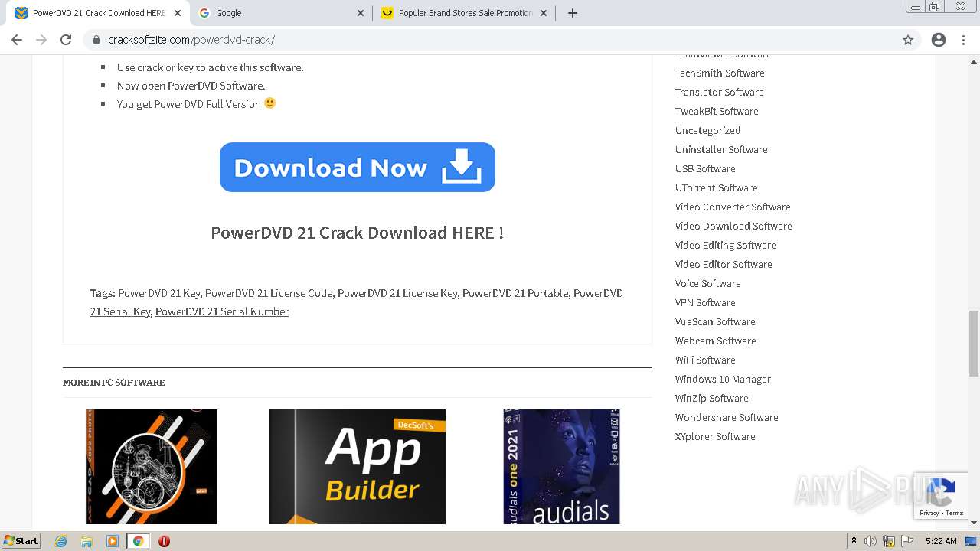The image size is (980, 551).
Task: Click the reCAPTCHA Terms link
Action: coord(955,513)
